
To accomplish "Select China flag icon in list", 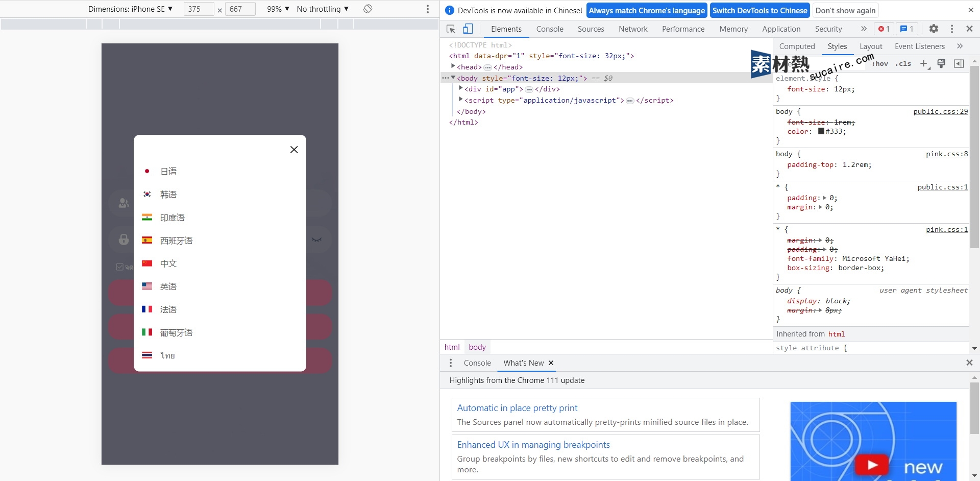I will pyautogui.click(x=147, y=263).
